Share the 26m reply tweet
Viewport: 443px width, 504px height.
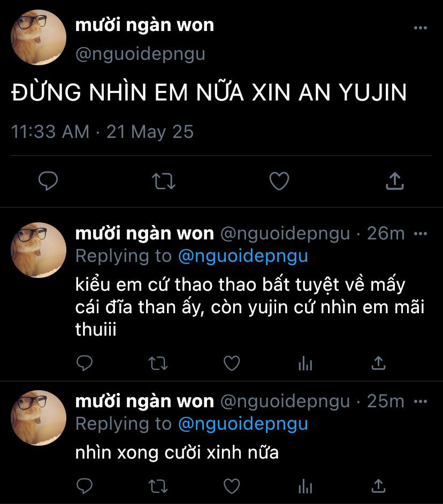pyautogui.click(x=378, y=363)
